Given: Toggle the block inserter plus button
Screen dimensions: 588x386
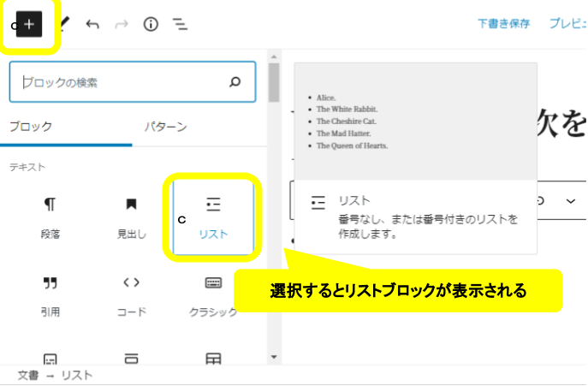Looking at the screenshot, I should tap(28, 25).
